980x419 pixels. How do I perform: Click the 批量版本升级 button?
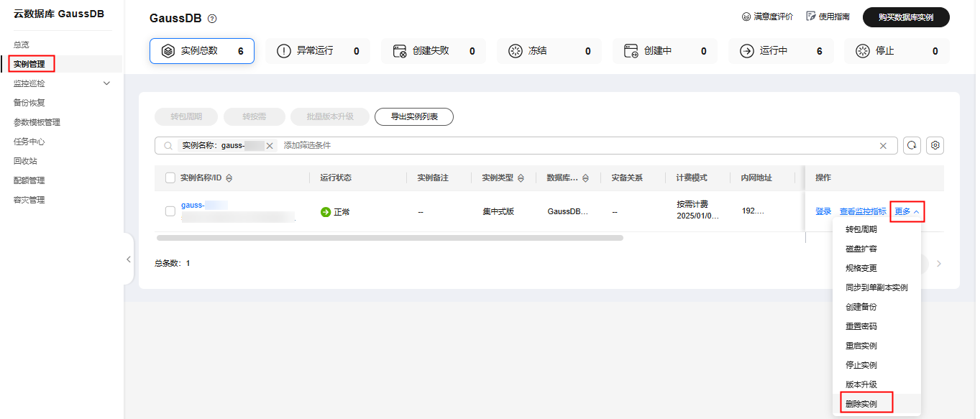[330, 116]
